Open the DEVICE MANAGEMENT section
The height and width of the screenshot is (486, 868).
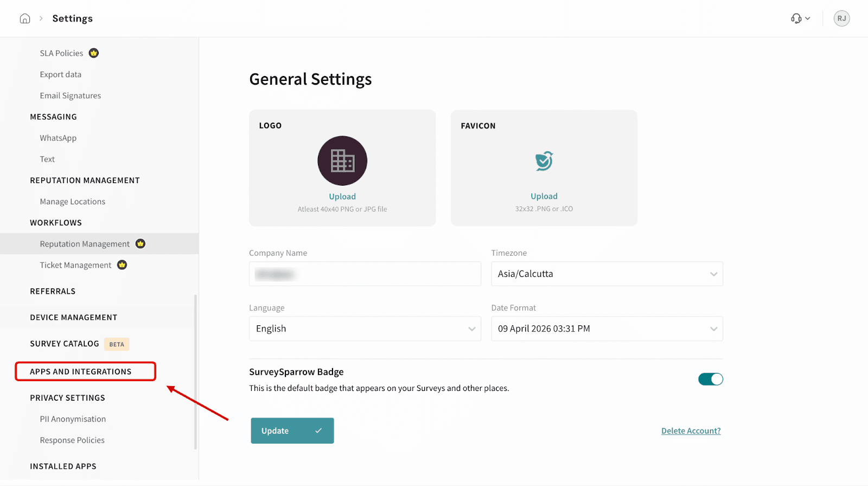point(73,317)
